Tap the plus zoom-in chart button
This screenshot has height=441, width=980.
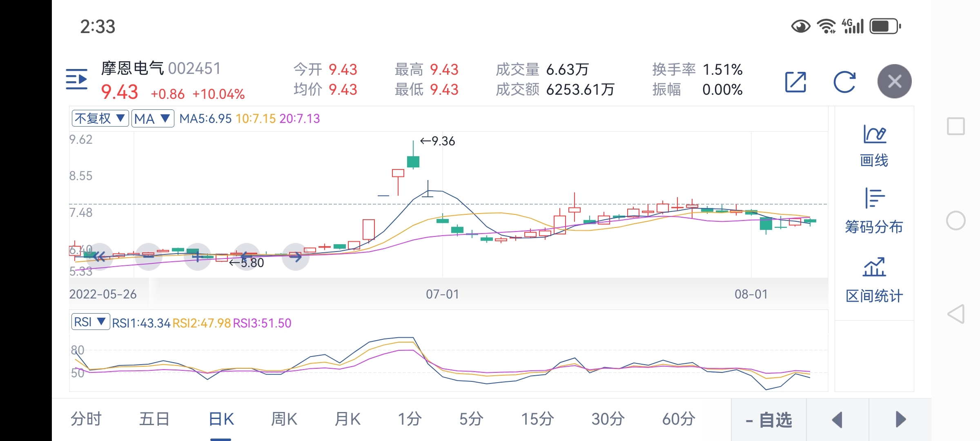click(198, 256)
